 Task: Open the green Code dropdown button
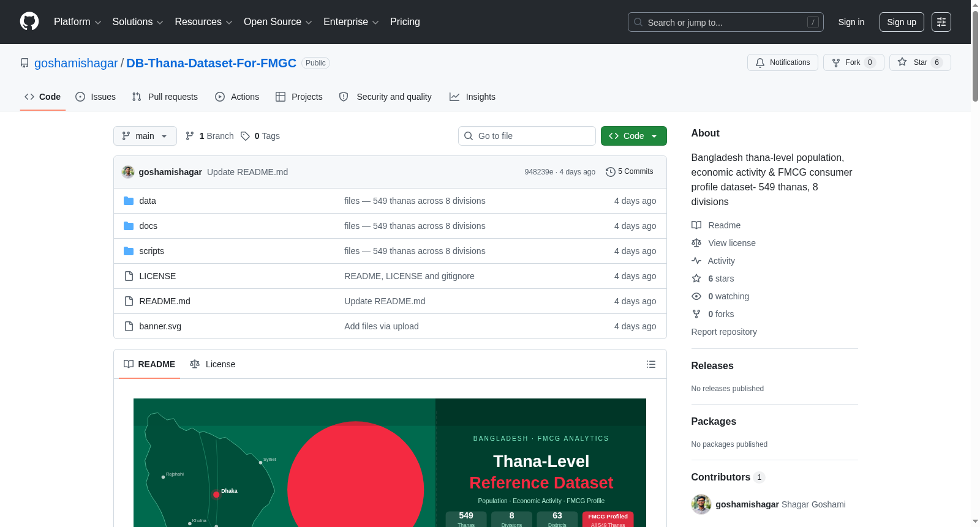tap(634, 136)
